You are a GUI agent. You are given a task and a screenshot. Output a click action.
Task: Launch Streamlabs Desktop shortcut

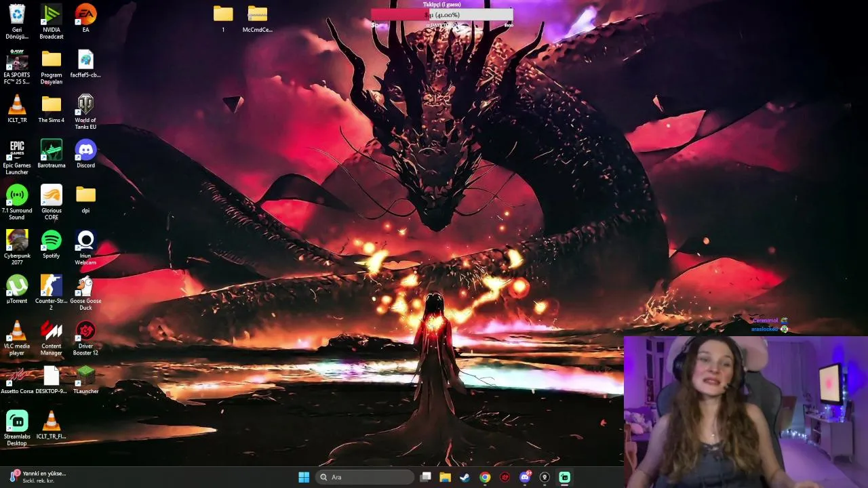tap(17, 428)
